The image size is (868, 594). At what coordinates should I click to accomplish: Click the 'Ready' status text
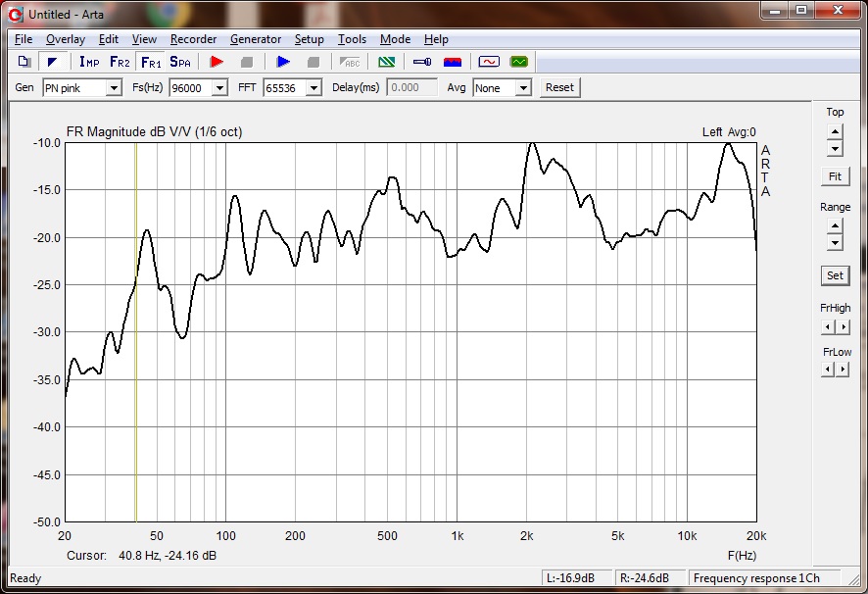click(25, 578)
